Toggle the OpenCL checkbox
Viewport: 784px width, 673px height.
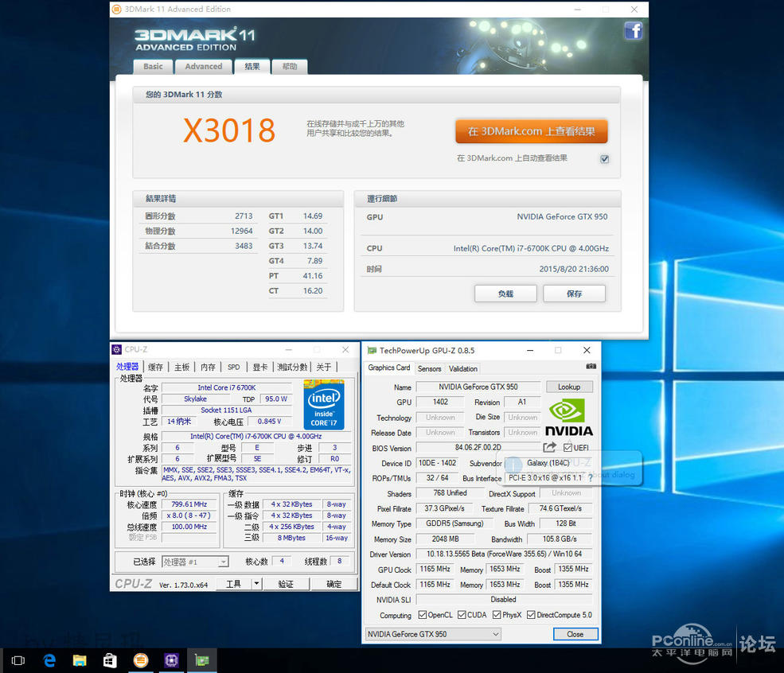423,615
